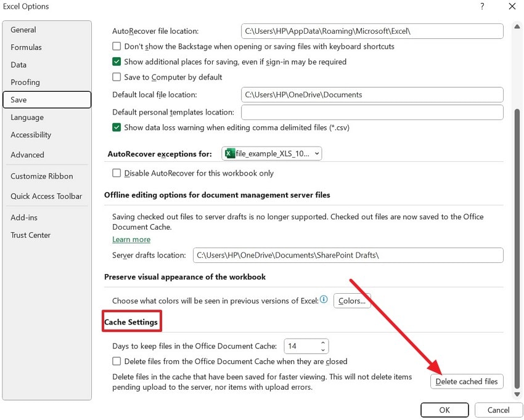Select the Data category
This screenshot has width=524, height=420.
[47, 65]
